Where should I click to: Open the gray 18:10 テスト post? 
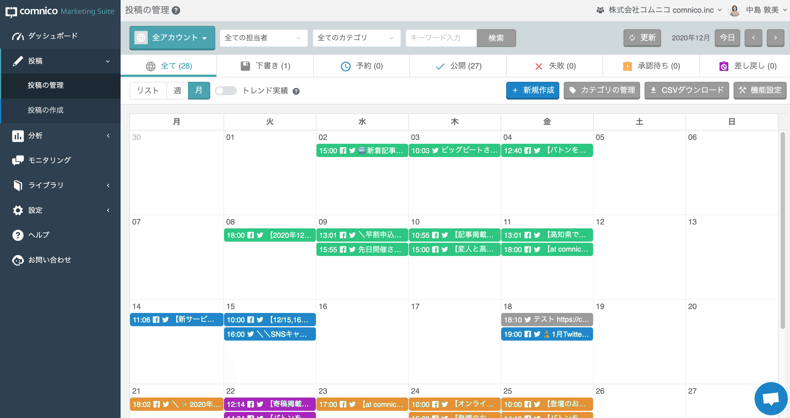tap(547, 320)
